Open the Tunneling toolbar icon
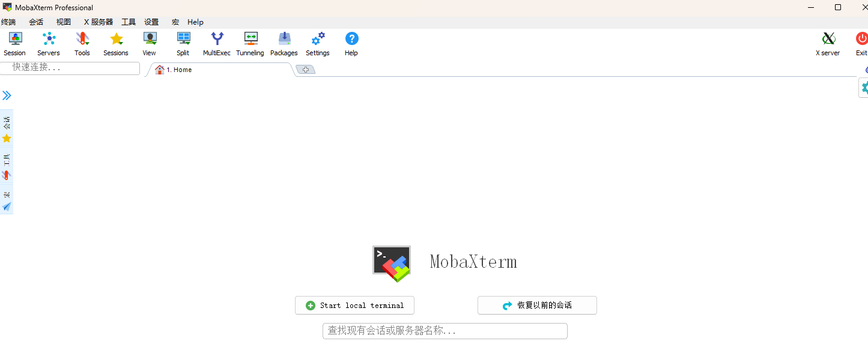868x350 pixels. (250, 44)
